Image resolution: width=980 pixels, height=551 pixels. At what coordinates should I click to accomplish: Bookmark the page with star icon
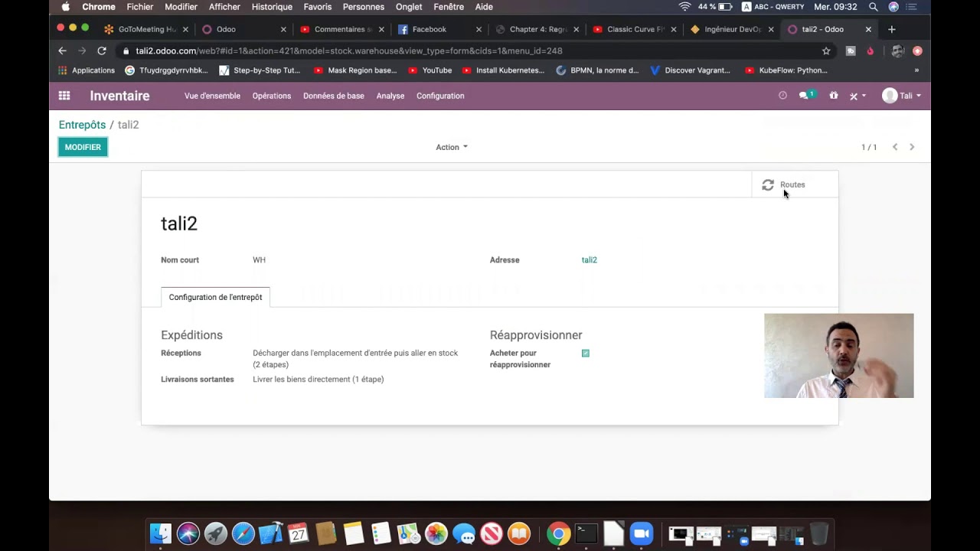click(x=826, y=51)
